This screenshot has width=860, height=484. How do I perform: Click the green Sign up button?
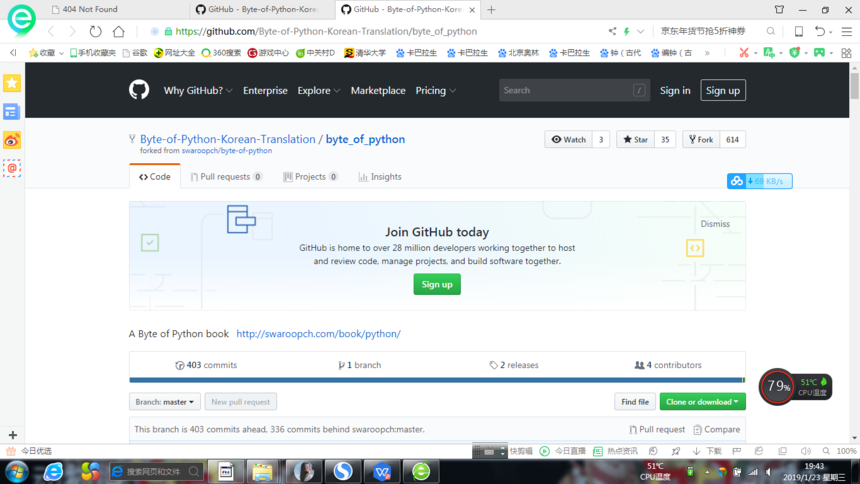[x=437, y=284]
